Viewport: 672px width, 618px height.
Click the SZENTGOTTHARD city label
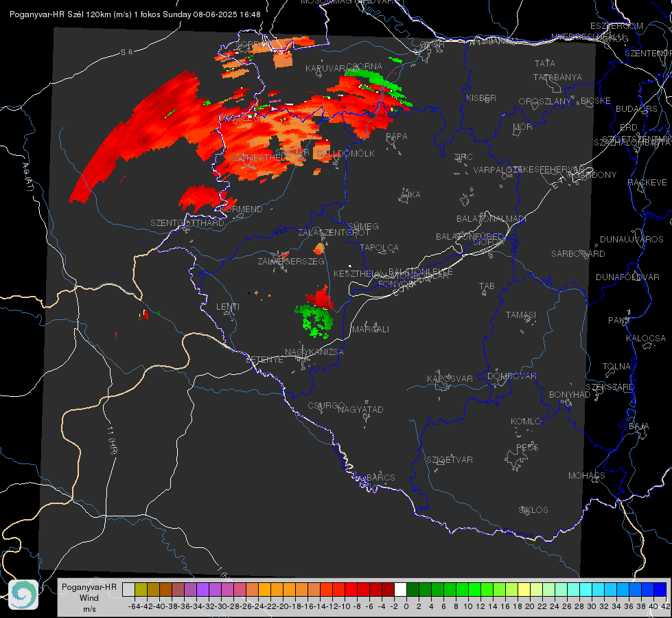pyautogui.click(x=187, y=223)
